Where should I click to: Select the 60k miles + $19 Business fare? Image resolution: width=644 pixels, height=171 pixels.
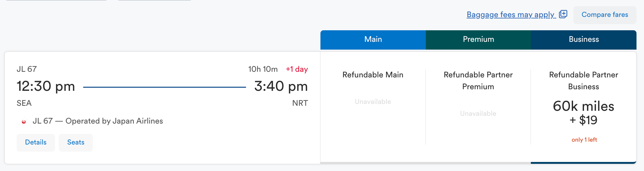point(583,113)
